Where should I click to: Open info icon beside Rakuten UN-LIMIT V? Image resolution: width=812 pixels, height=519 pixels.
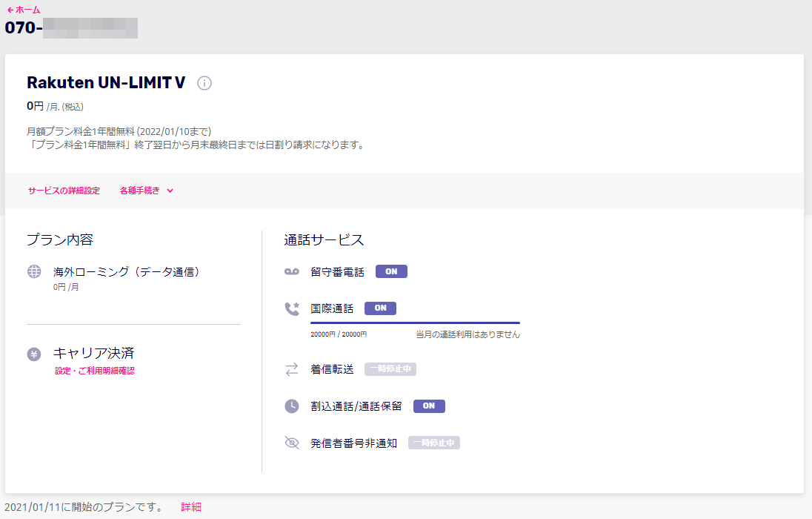click(204, 83)
